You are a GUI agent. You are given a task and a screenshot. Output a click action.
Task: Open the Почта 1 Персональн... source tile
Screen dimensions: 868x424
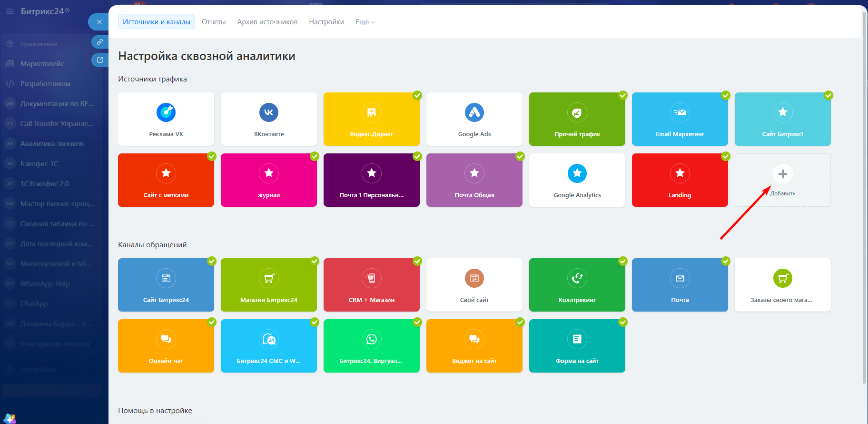pos(372,180)
